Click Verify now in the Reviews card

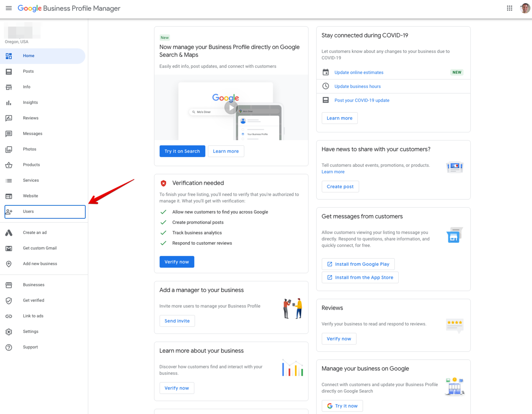point(339,339)
